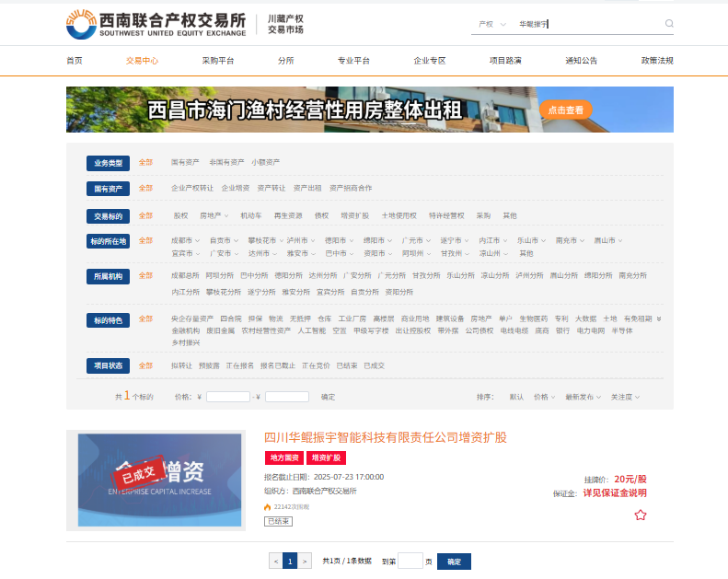Screen dimensions: 728x579
Task: Click 确定 page jump button
Action: [x=454, y=562]
